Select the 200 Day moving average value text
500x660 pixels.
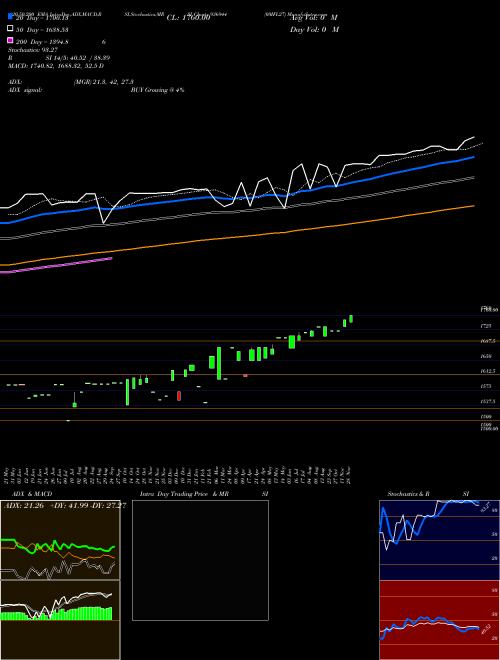pos(42,42)
